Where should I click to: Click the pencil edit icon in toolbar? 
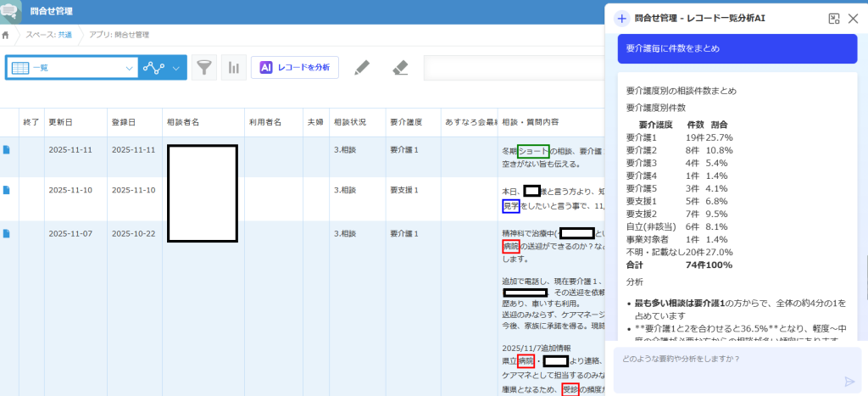(362, 68)
